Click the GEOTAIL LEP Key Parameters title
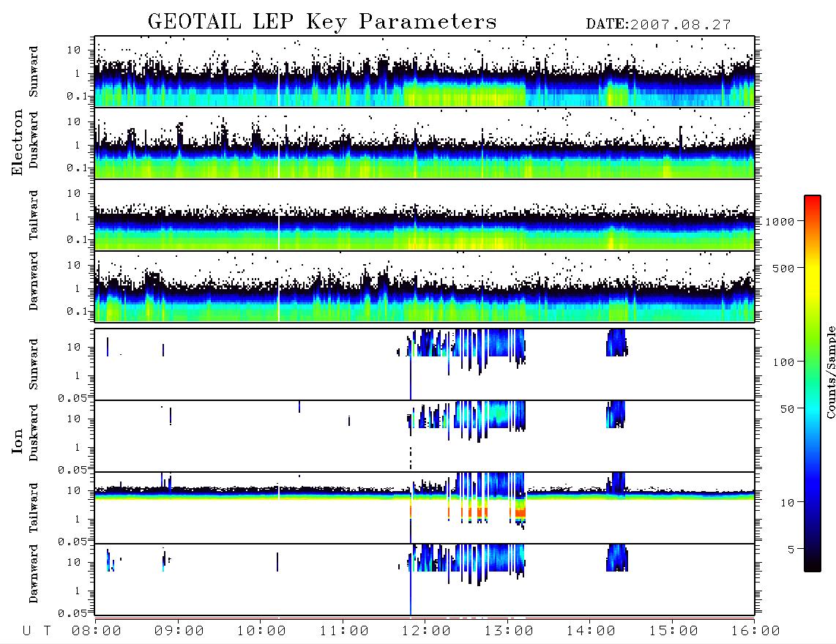The width and height of the screenshot is (836, 644). [322, 22]
